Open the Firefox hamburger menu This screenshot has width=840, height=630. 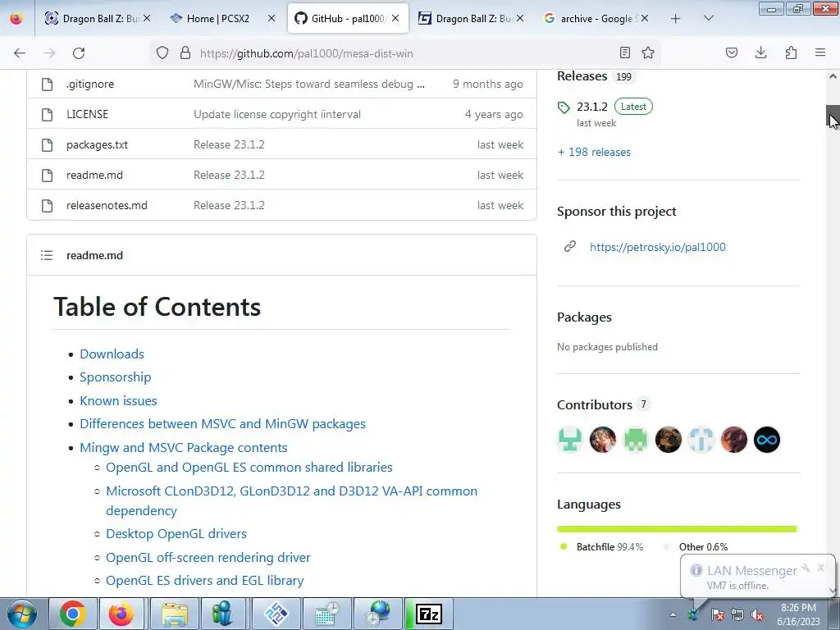pos(820,52)
